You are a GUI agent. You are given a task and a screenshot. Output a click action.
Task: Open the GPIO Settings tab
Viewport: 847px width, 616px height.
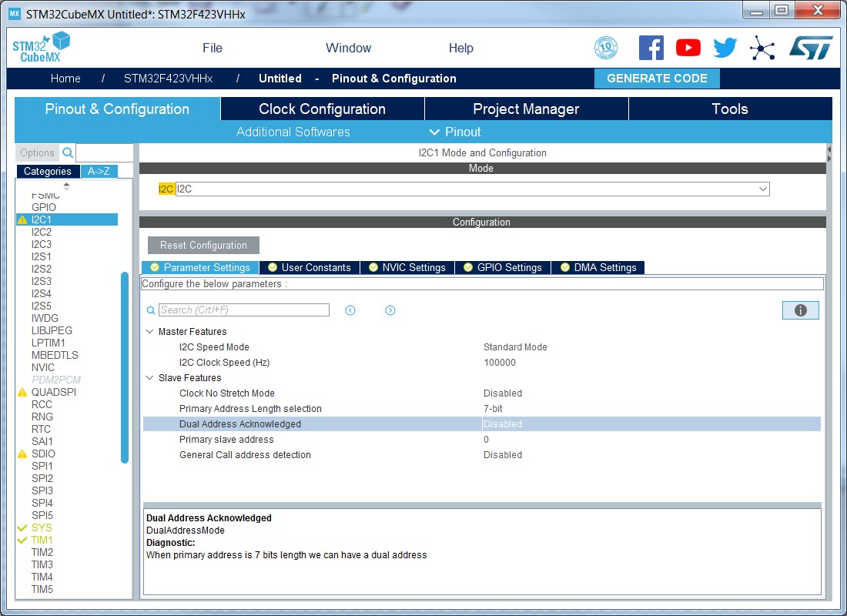pyautogui.click(x=503, y=267)
